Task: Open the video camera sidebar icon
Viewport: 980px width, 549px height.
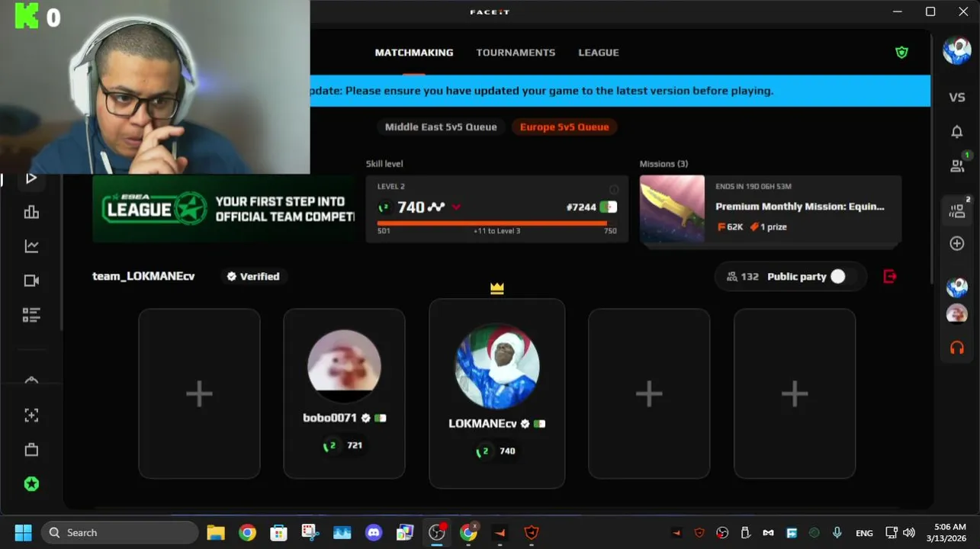Action: (31, 281)
